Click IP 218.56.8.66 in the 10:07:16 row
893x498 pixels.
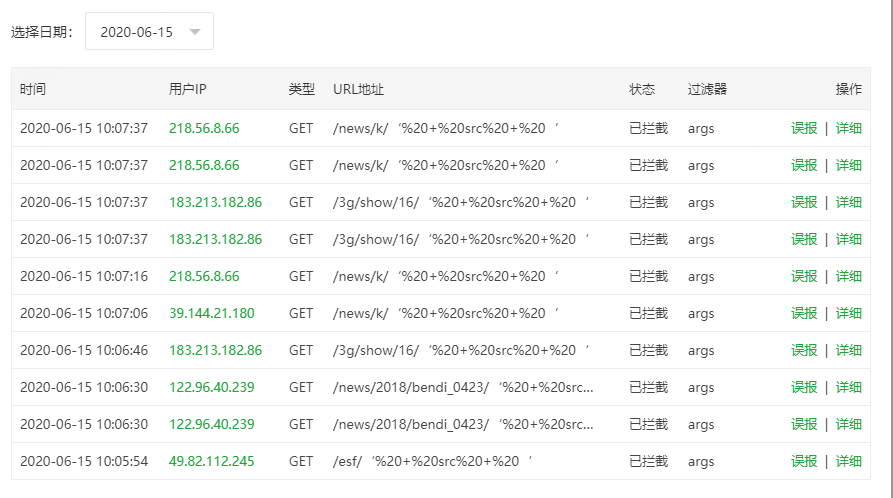coord(204,276)
